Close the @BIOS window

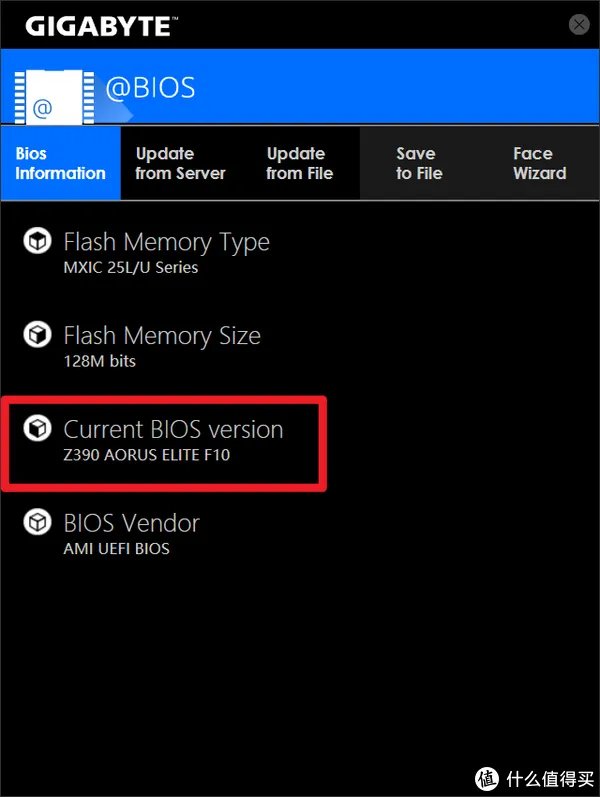point(578,25)
